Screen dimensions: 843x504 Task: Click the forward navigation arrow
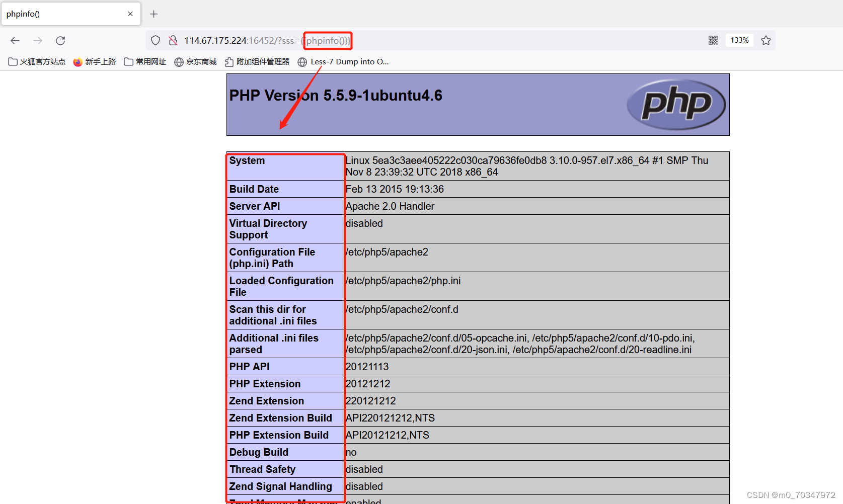tap(38, 40)
